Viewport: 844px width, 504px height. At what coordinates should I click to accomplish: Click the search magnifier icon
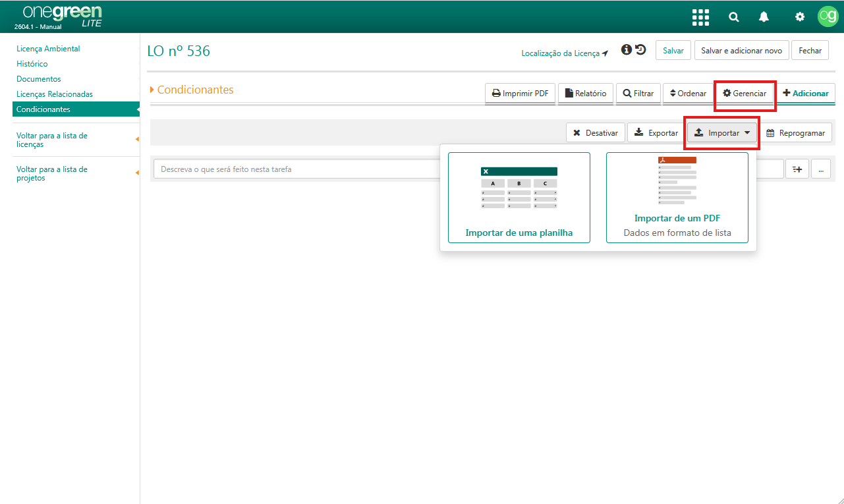point(733,17)
